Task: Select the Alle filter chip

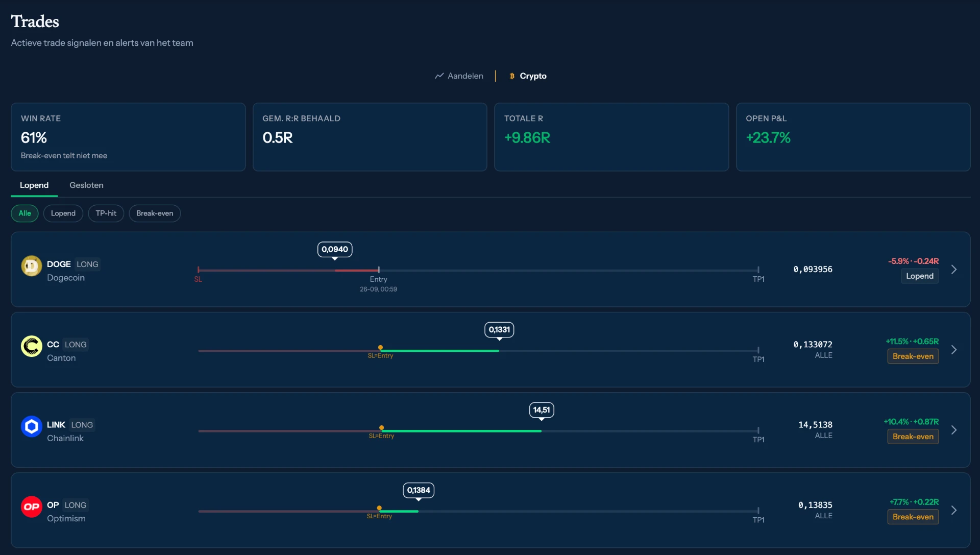Action: [24, 213]
